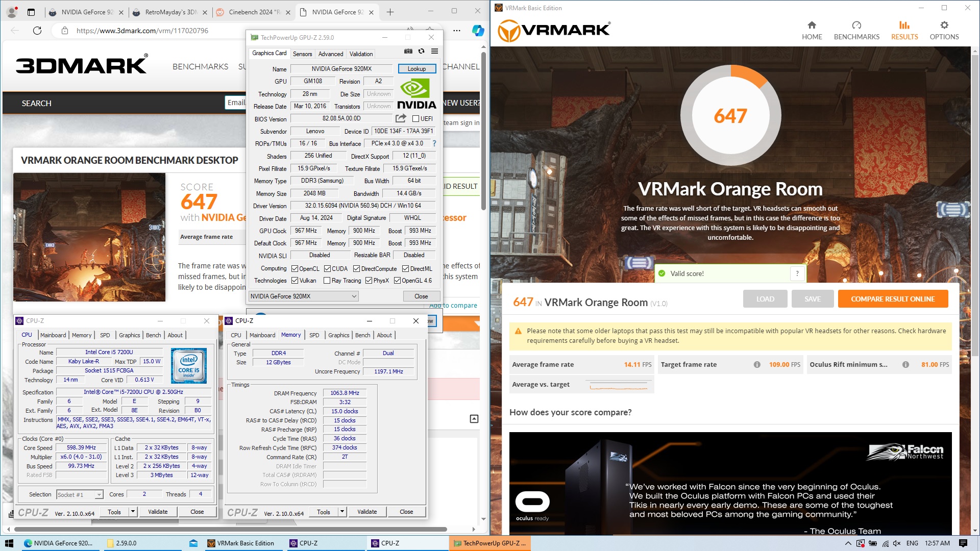The width and height of the screenshot is (980, 551).
Task: Open new browser tab with plus icon
Action: coord(390,12)
